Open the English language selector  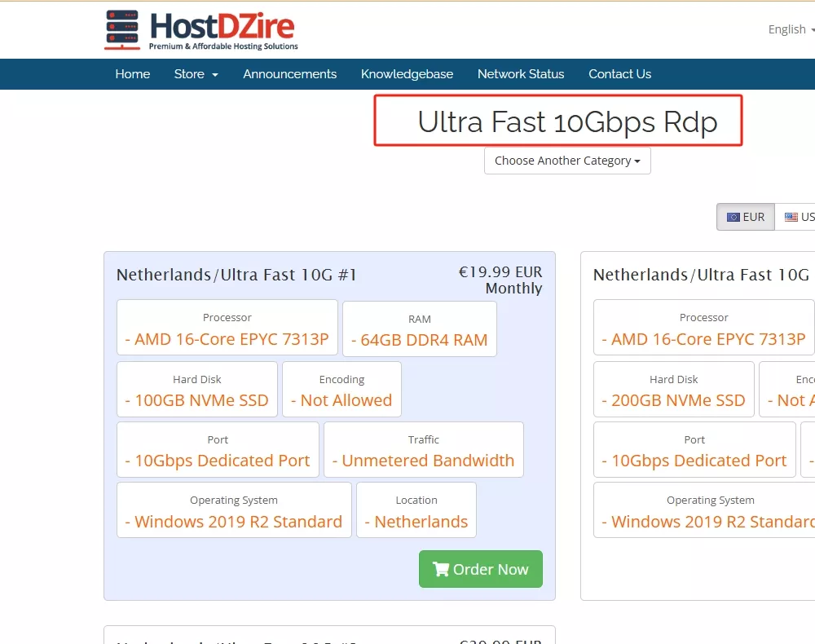[x=790, y=29]
